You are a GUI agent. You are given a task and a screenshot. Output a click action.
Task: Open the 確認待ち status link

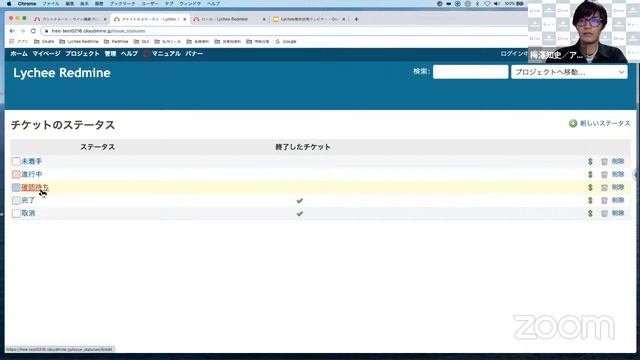click(x=35, y=187)
